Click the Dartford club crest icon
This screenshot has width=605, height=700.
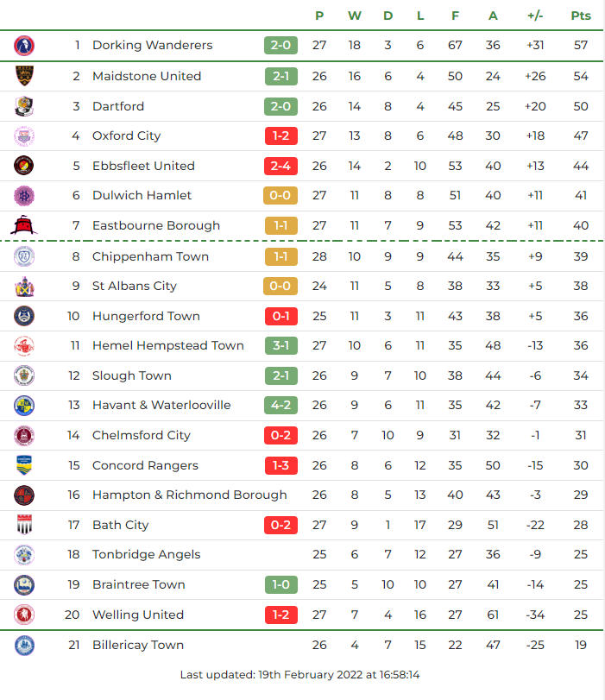[24, 106]
